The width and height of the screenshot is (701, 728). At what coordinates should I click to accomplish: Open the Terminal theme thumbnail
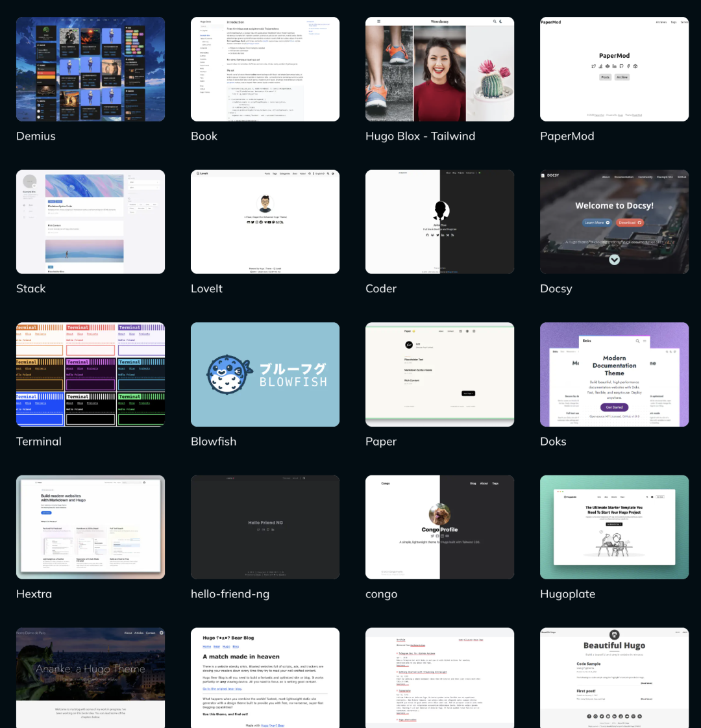(x=90, y=374)
